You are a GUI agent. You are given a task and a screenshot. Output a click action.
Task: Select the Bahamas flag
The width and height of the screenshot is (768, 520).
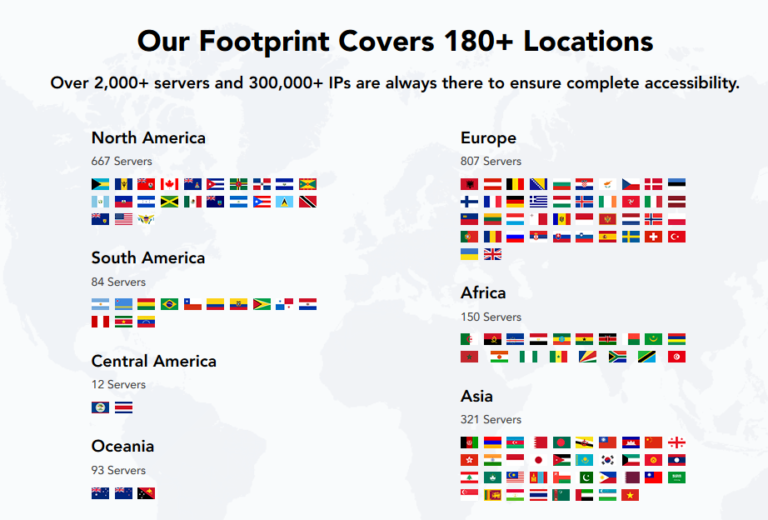tap(100, 184)
